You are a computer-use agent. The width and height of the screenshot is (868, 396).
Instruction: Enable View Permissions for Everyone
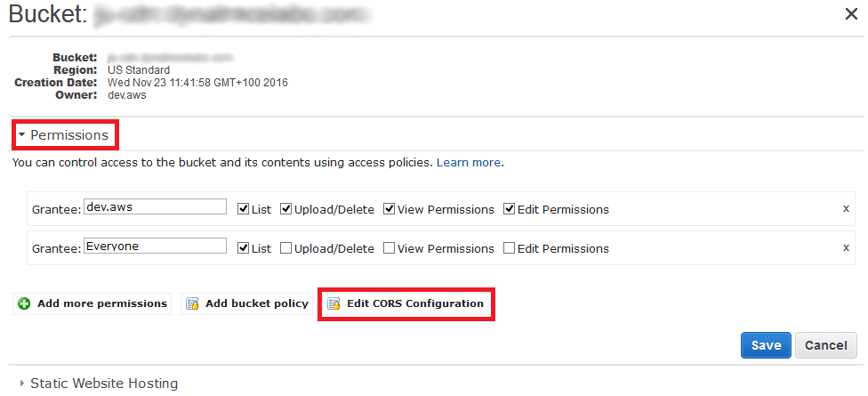point(389,248)
